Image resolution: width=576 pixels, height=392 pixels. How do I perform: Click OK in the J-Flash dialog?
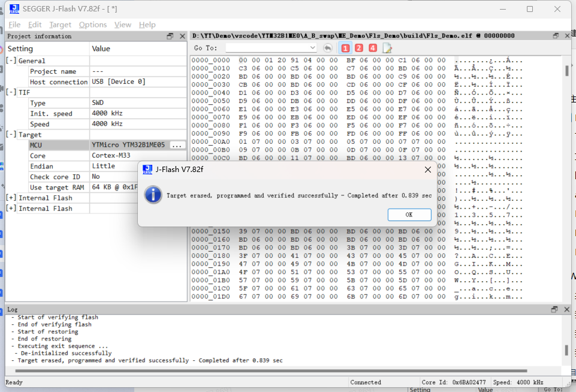coord(409,215)
